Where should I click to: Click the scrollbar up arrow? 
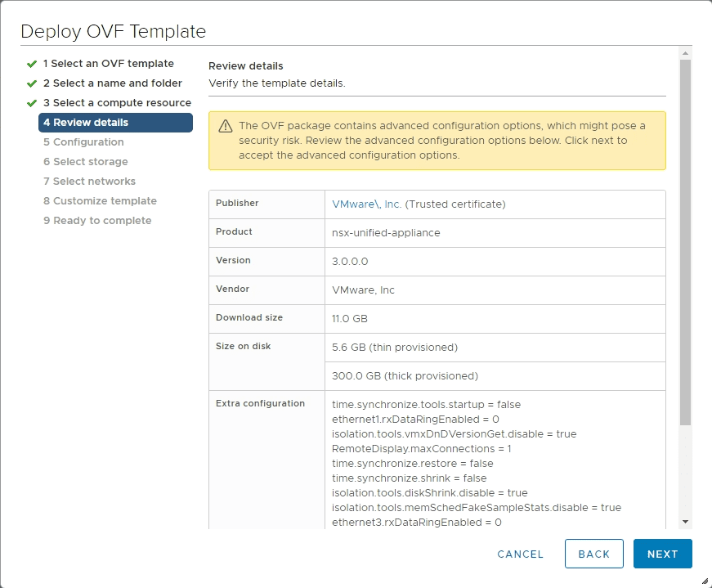click(x=685, y=54)
